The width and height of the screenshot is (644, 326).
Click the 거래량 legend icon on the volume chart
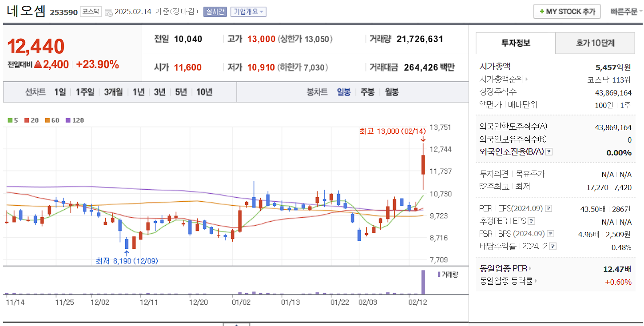pyautogui.click(x=440, y=275)
